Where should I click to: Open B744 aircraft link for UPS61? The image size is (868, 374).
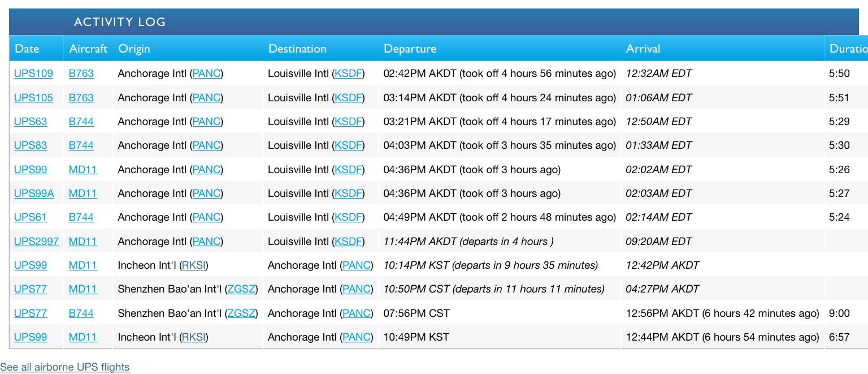pos(81,217)
